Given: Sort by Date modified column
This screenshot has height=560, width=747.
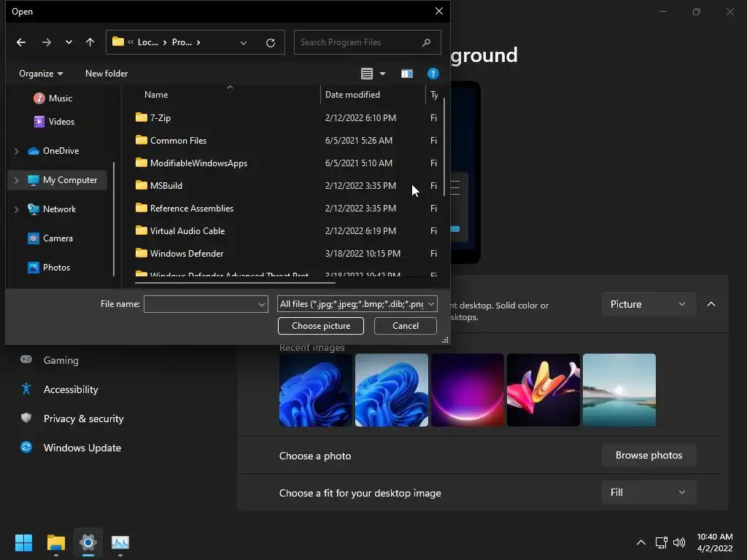Looking at the screenshot, I should 352,95.
